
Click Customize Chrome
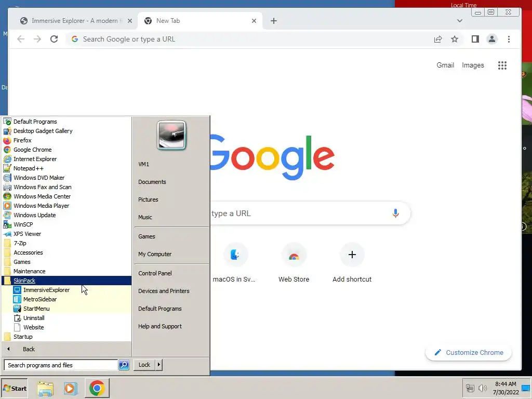pos(469,353)
